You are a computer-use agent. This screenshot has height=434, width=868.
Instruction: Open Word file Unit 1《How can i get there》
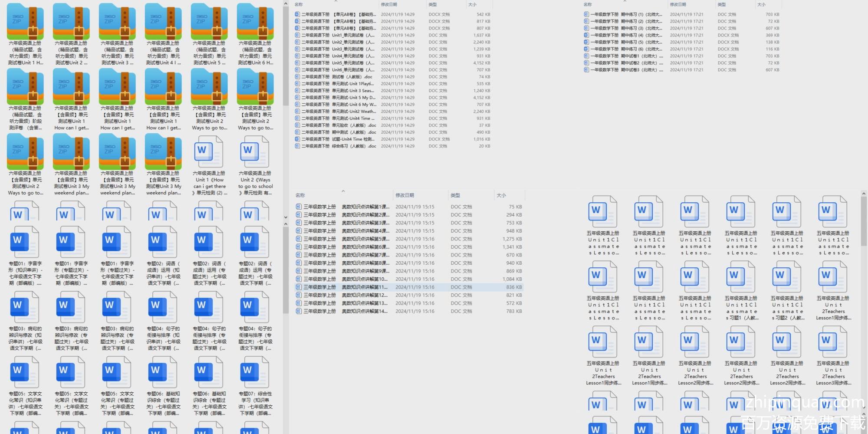(209, 152)
